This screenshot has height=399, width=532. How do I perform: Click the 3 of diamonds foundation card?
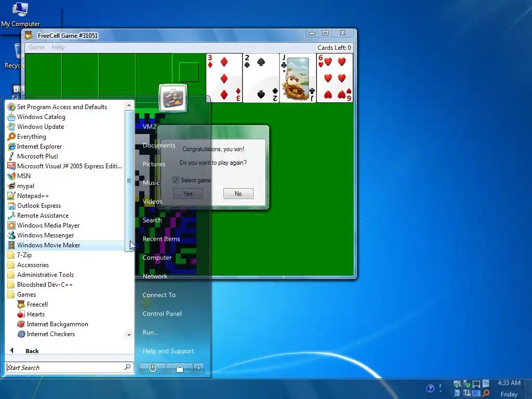[x=224, y=78]
